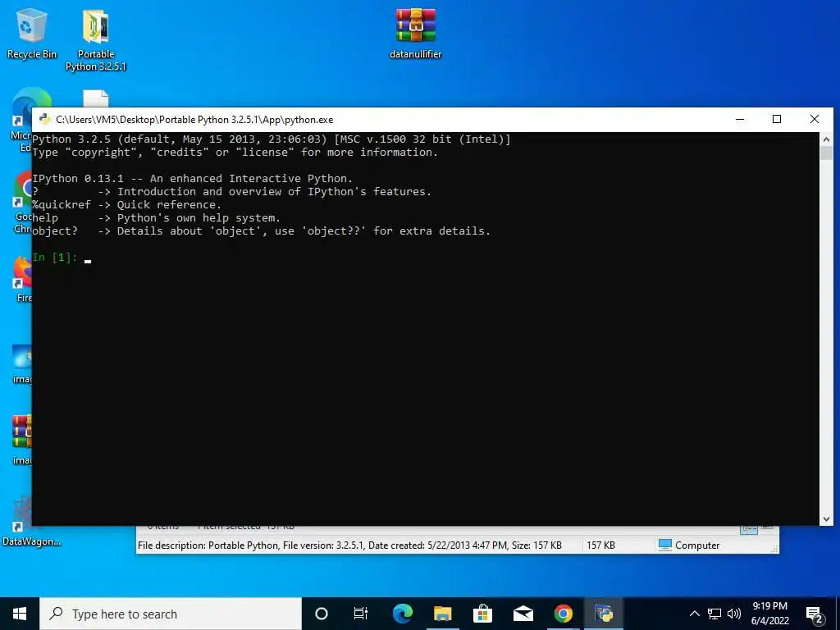The height and width of the screenshot is (630, 840).
Task: Maximize the python.exe console window
Action: click(x=777, y=120)
